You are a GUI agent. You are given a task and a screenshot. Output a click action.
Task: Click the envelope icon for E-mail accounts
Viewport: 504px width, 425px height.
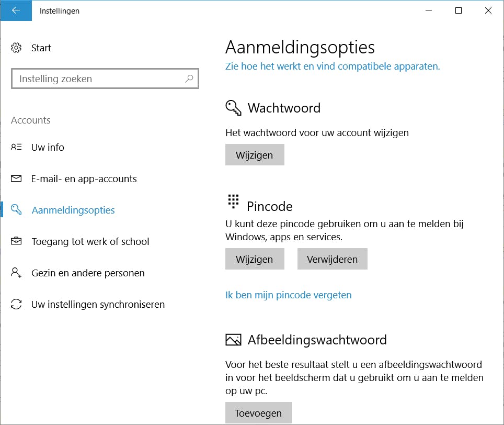click(16, 178)
